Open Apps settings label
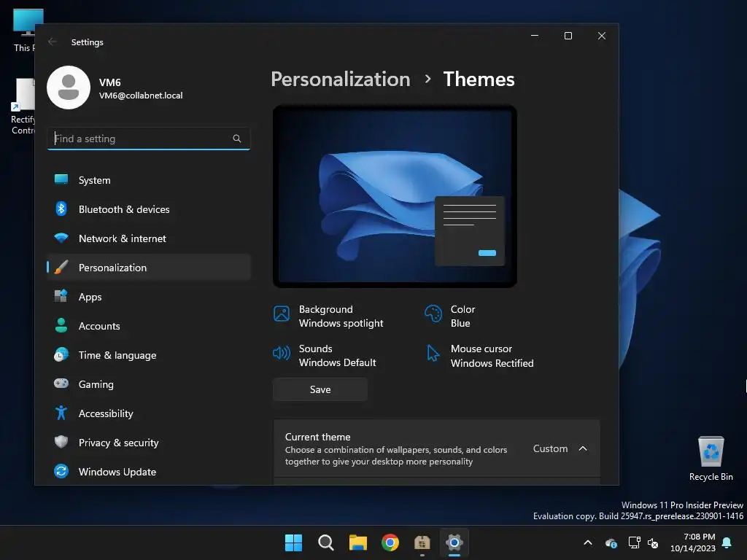Viewport: 747px width, 560px height. coord(90,297)
